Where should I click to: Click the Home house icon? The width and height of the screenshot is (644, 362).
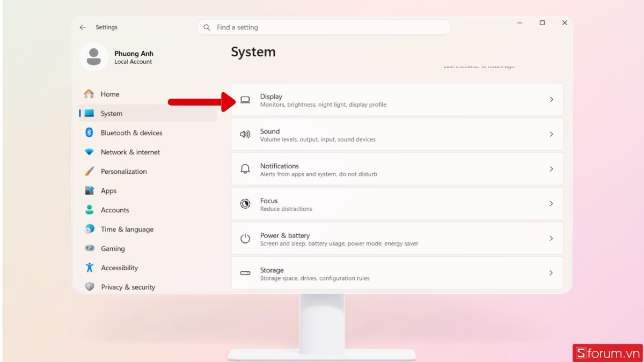point(89,94)
